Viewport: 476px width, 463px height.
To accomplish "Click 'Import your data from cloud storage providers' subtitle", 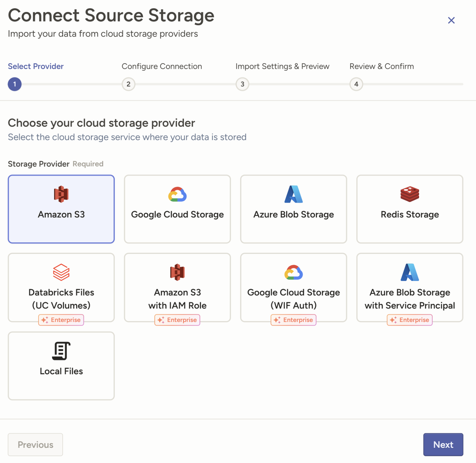I will point(103,34).
